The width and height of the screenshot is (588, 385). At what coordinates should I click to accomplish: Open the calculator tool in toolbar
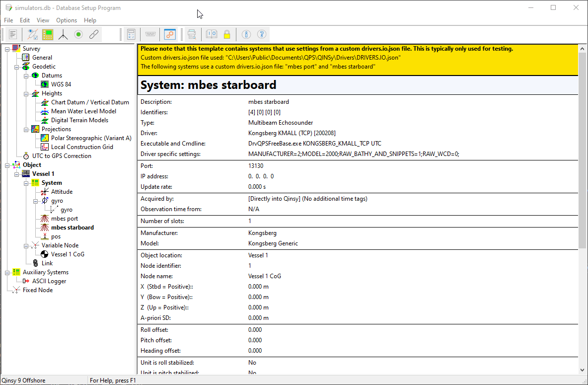click(x=131, y=34)
